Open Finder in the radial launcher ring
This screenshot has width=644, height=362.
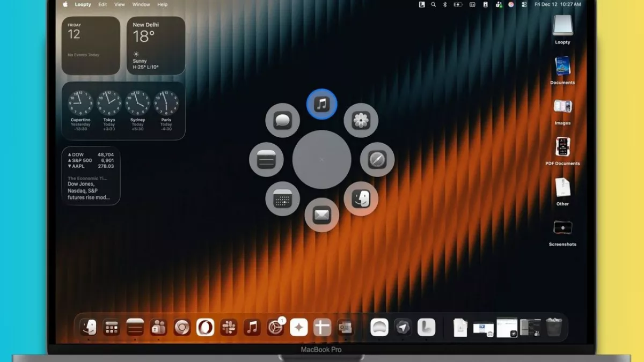pyautogui.click(x=361, y=199)
